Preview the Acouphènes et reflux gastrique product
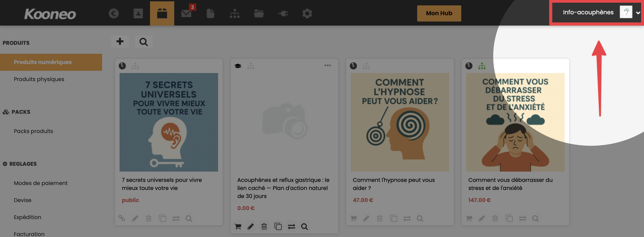Screen dimensions: 644x237 pos(304,226)
